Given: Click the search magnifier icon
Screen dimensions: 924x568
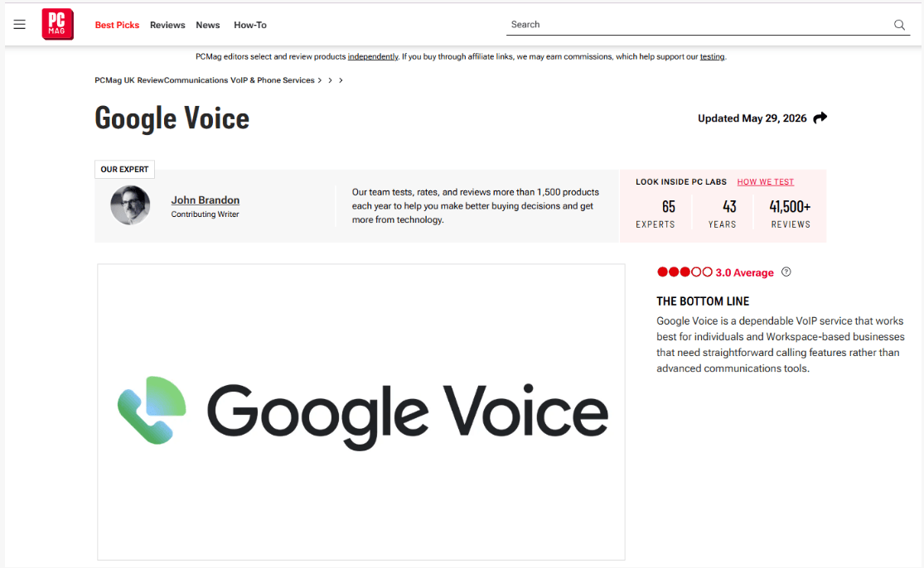Looking at the screenshot, I should pos(899,25).
